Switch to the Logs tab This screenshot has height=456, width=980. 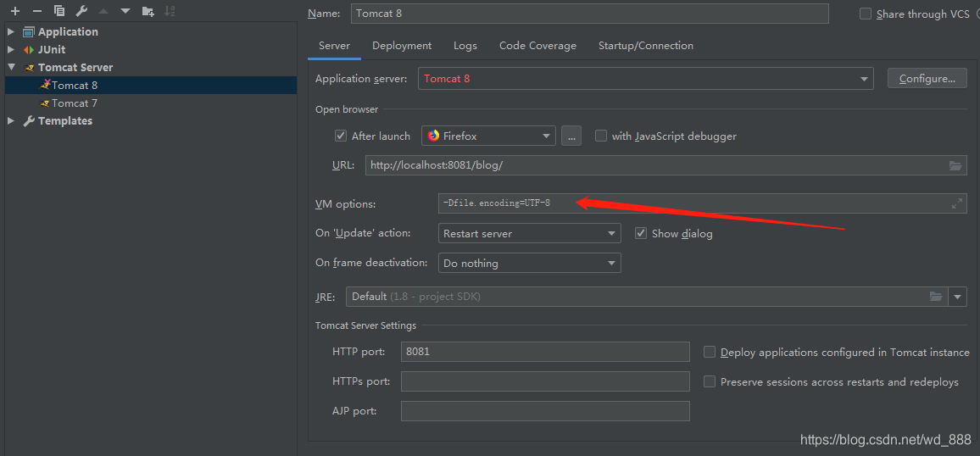[x=465, y=46]
